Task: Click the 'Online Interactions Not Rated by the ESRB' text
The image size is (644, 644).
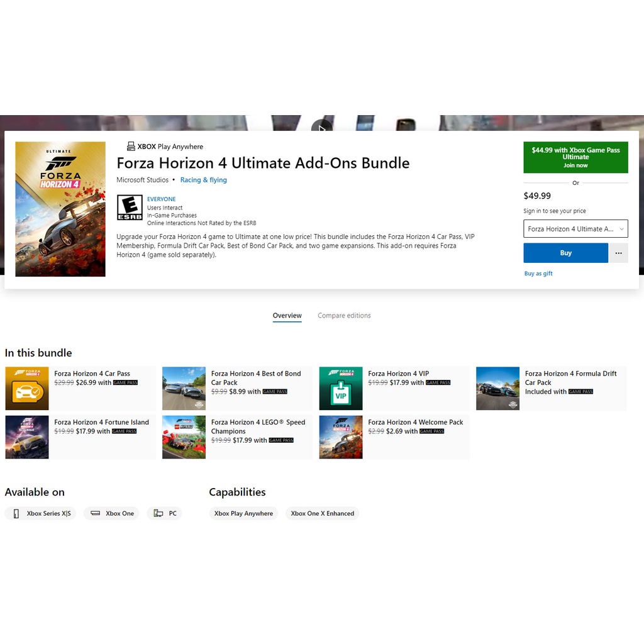Action: pos(202,223)
